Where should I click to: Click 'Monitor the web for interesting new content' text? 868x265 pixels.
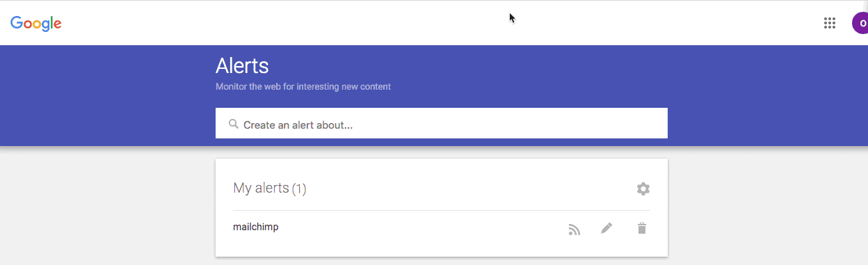click(303, 87)
